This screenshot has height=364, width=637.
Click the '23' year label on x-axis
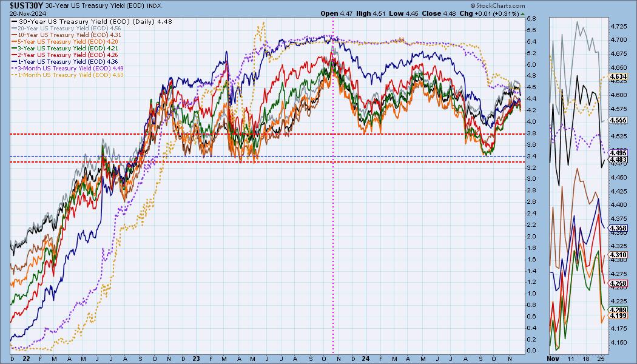pos(197,359)
